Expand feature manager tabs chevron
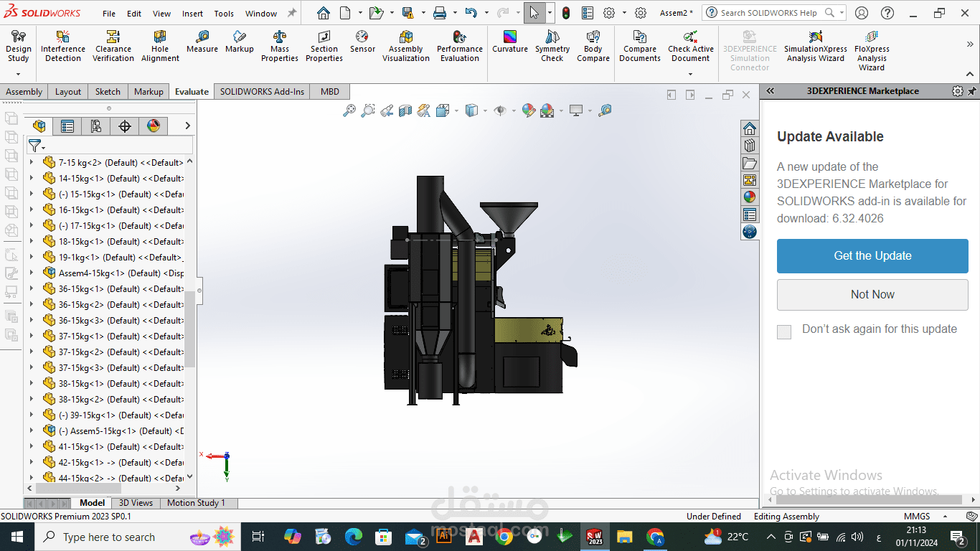980x551 pixels. click(188, 126)
